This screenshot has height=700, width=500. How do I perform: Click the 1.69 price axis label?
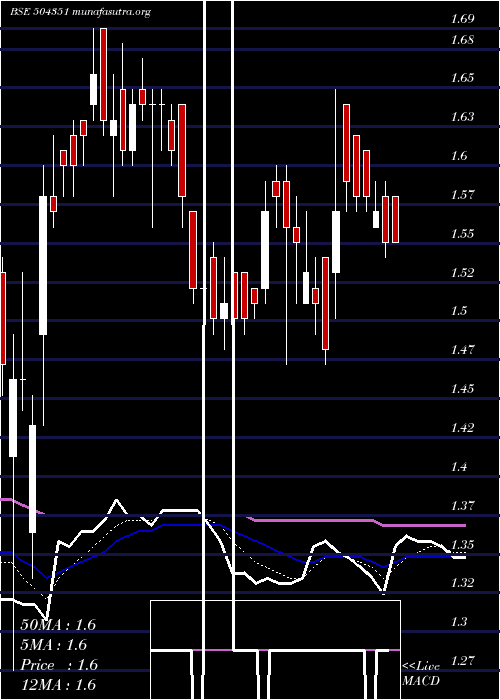coord(462,19)
